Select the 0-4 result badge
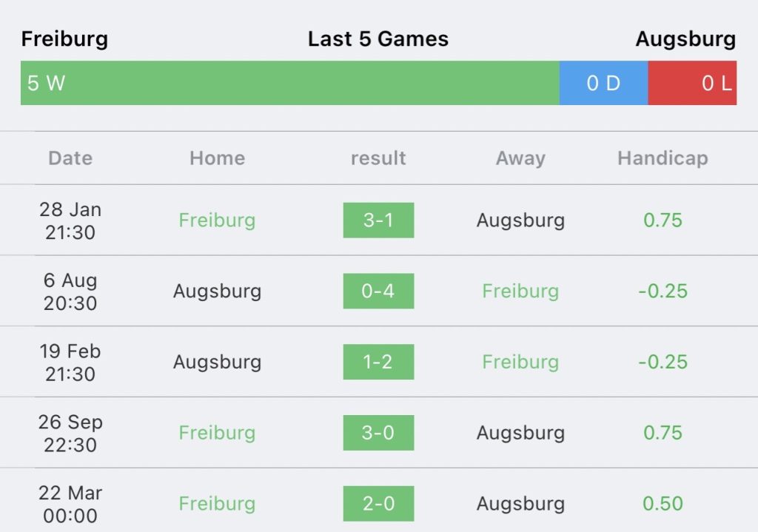The image size is (758, 532). 378,291
